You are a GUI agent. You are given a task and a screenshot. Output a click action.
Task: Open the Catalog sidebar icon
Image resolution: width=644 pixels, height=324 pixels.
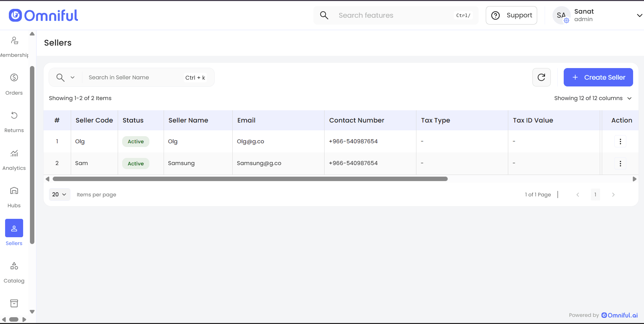click(14, 266)
